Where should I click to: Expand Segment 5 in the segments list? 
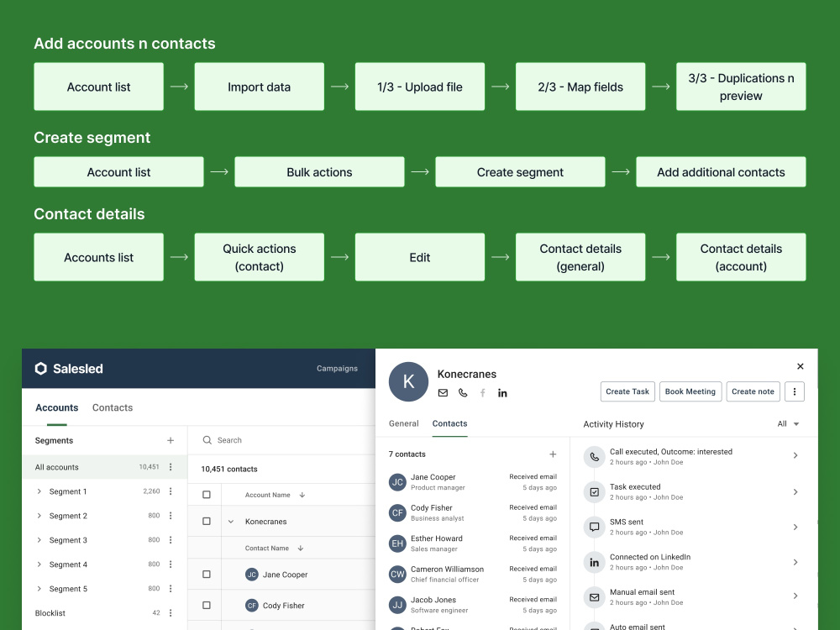tap(39, 589)
